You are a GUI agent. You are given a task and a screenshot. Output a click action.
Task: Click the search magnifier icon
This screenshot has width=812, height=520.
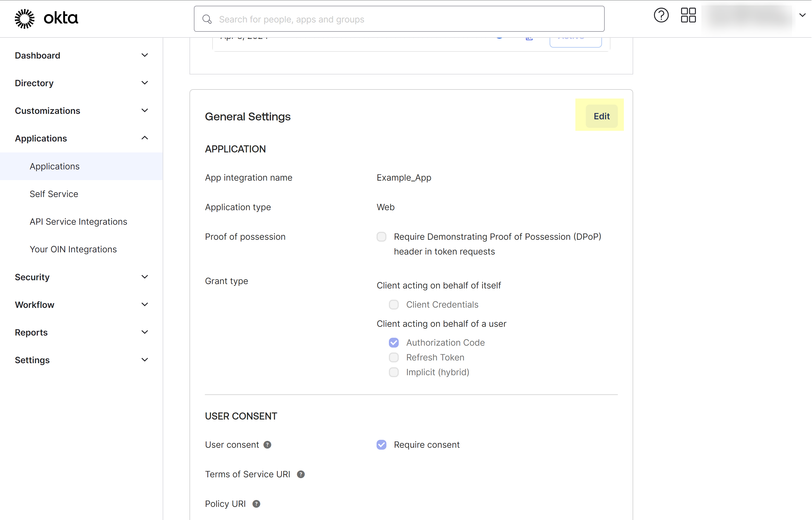(x=207, y=19)
